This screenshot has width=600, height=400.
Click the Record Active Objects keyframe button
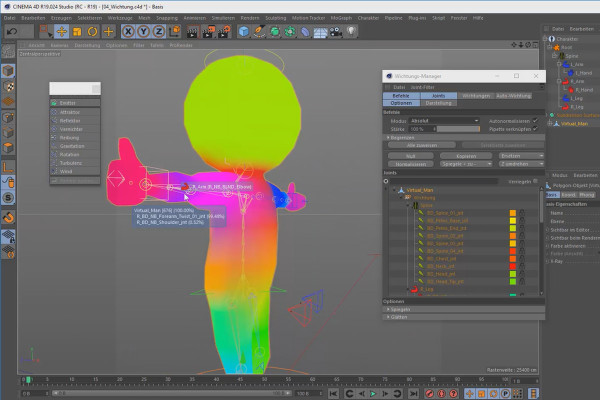pos(430,393)
